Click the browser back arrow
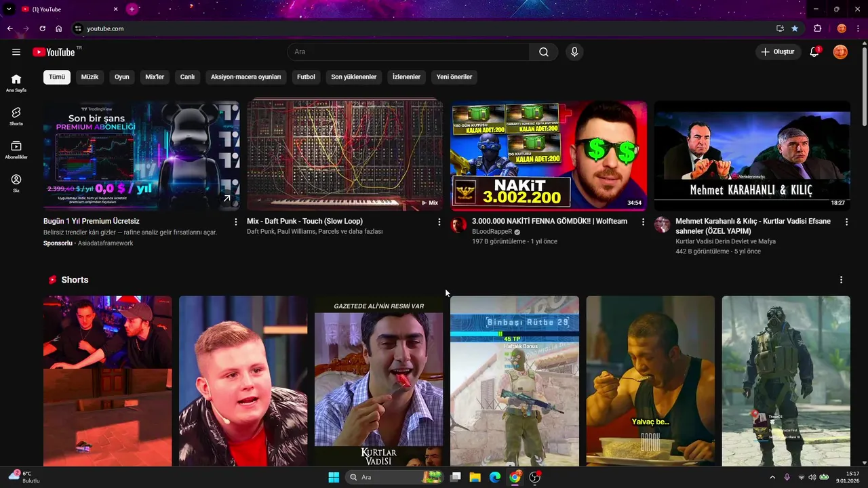This screenshot has height=488, width=868. tap(9, 28)
